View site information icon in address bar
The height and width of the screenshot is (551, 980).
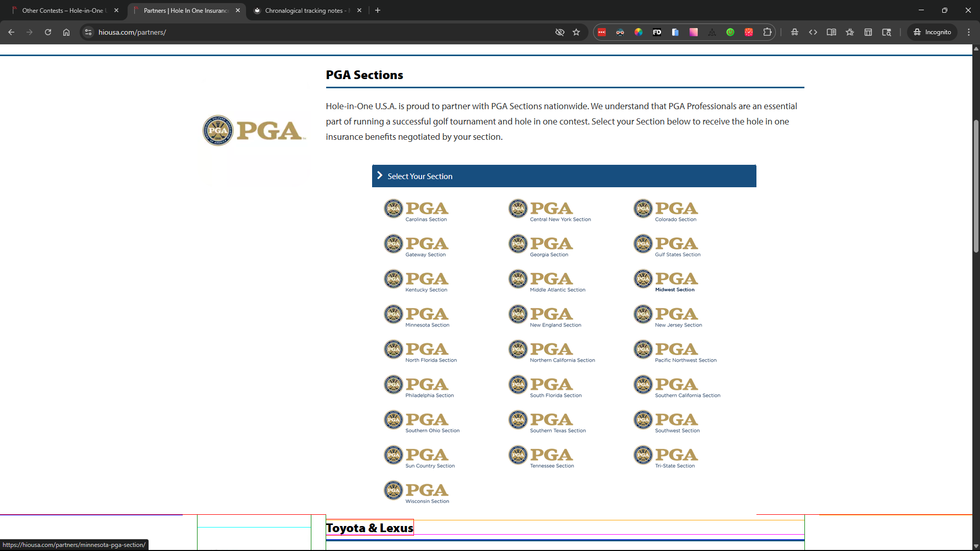(x=88, y=32)
